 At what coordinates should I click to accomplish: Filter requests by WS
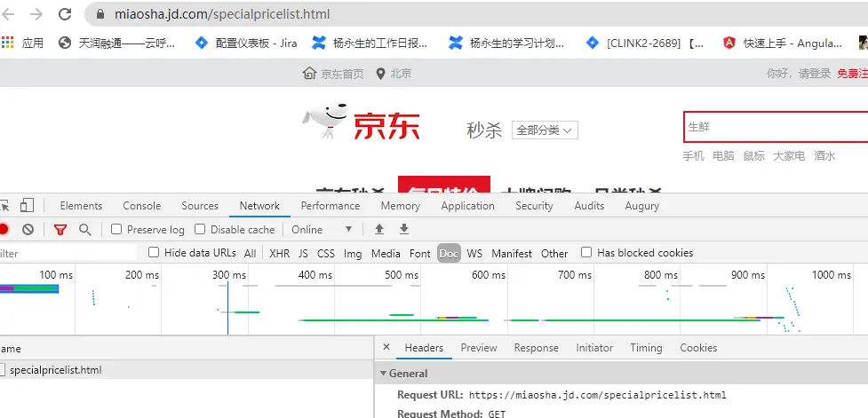[x=474, y=253]
